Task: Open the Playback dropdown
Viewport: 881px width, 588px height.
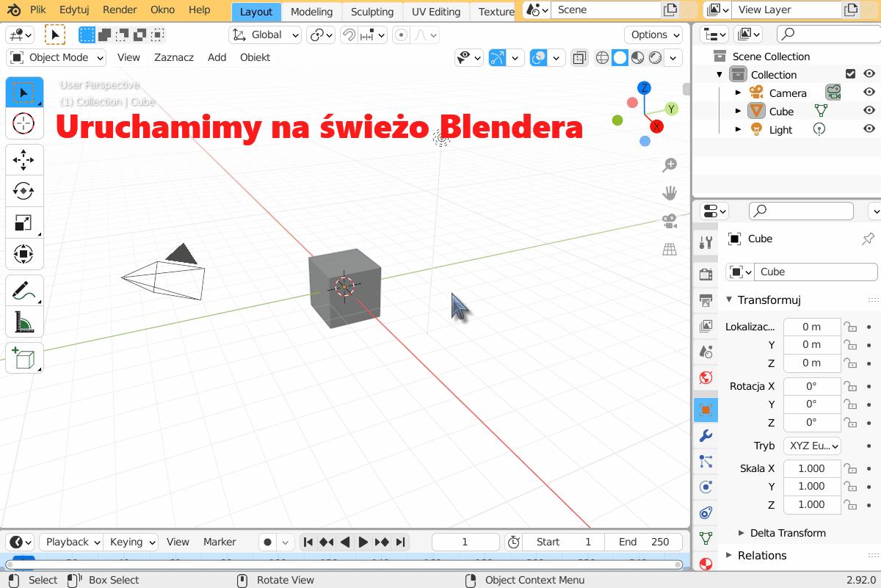Action: (71, 542)
